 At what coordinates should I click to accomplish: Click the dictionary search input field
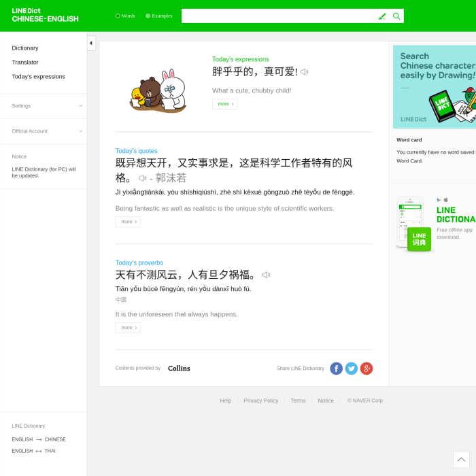pos(277,16)
